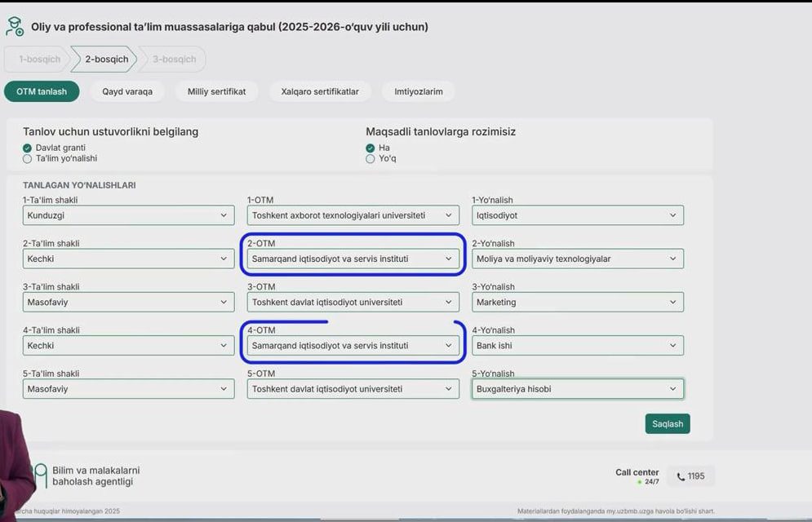Open the Imtiyozlarim tab
812x522 pixels.
click(418, 91)
